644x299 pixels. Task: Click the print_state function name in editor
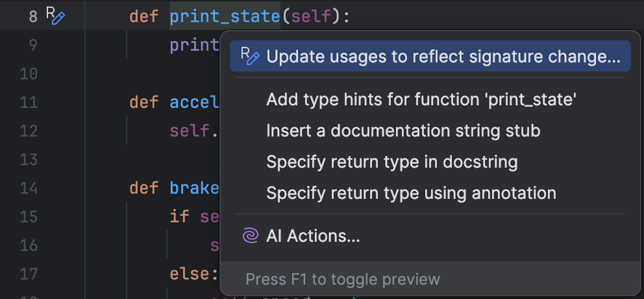pos(224,16)
